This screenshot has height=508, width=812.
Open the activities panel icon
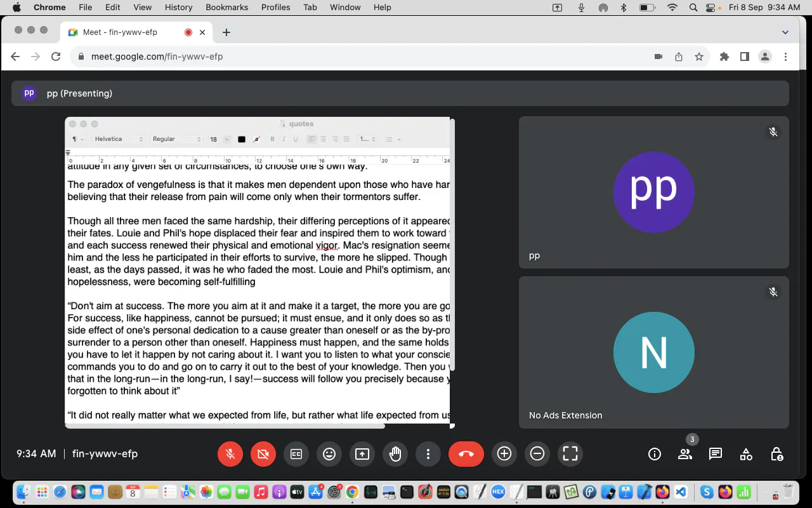click(x=746, y=454)
